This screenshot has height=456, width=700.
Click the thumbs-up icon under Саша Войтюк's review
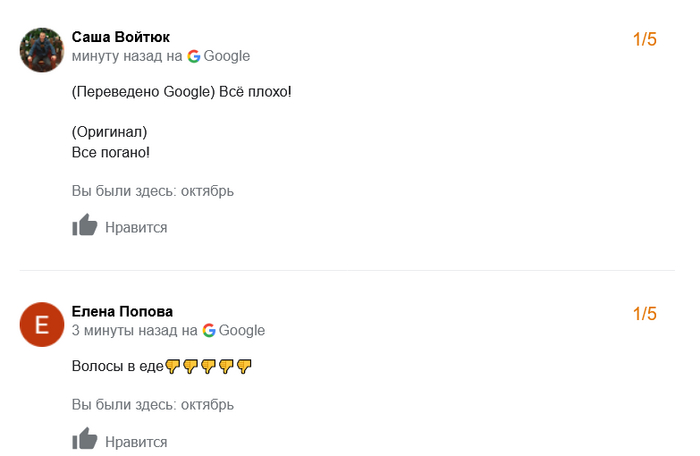(85, 226)
